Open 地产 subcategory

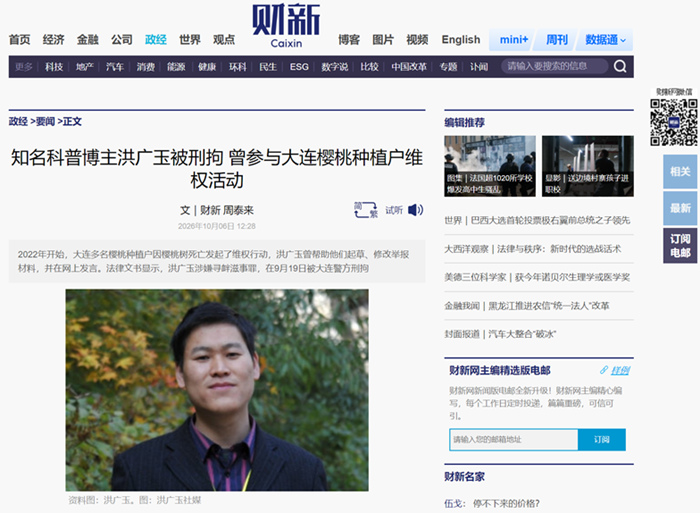[84, 67]
